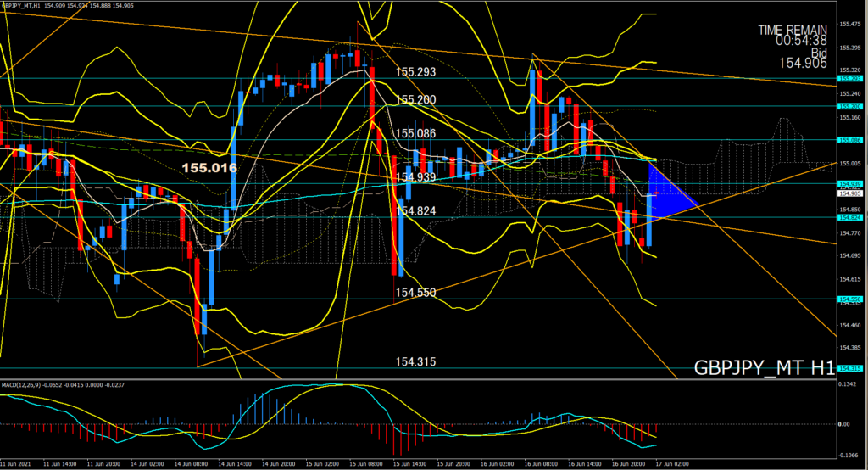The height and width of the screenshot is (470, 868).
Task: Click the 14 Jun 02:00 time label
Action: click(x=147, y=464)
